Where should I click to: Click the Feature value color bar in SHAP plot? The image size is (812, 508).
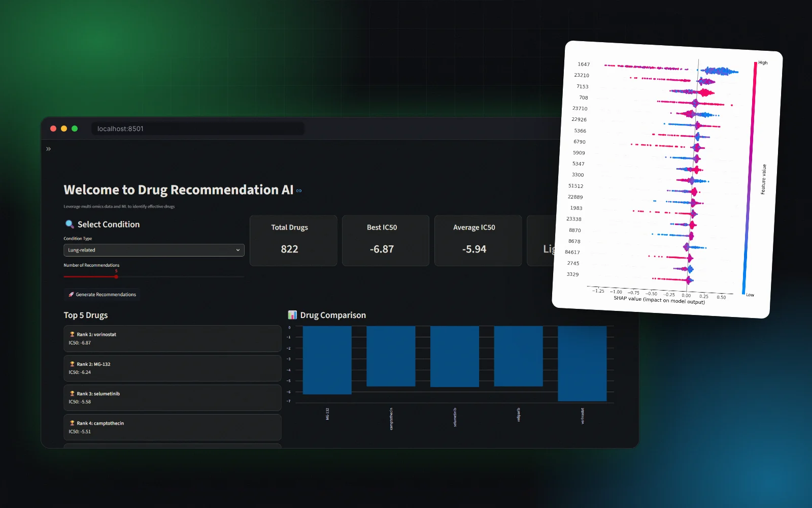tap(750, 178)
